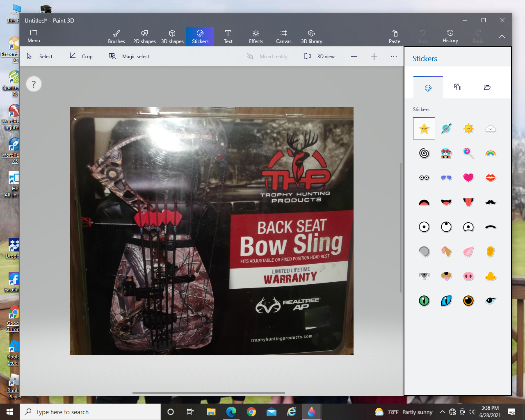Select the rainbow sticker
Screen dimensions: 525x420
(x=491, y=153)
